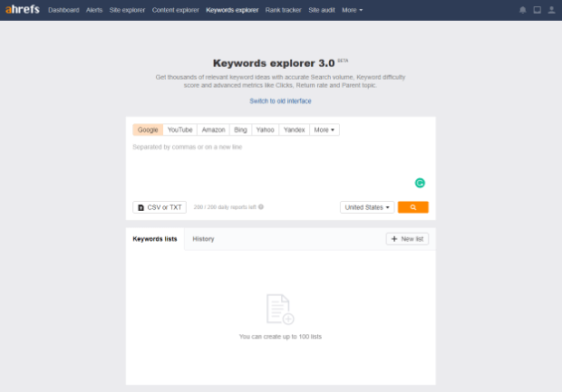Open the user account icon
The width and height of the screenshot is (562, 392).
[551, 10]
